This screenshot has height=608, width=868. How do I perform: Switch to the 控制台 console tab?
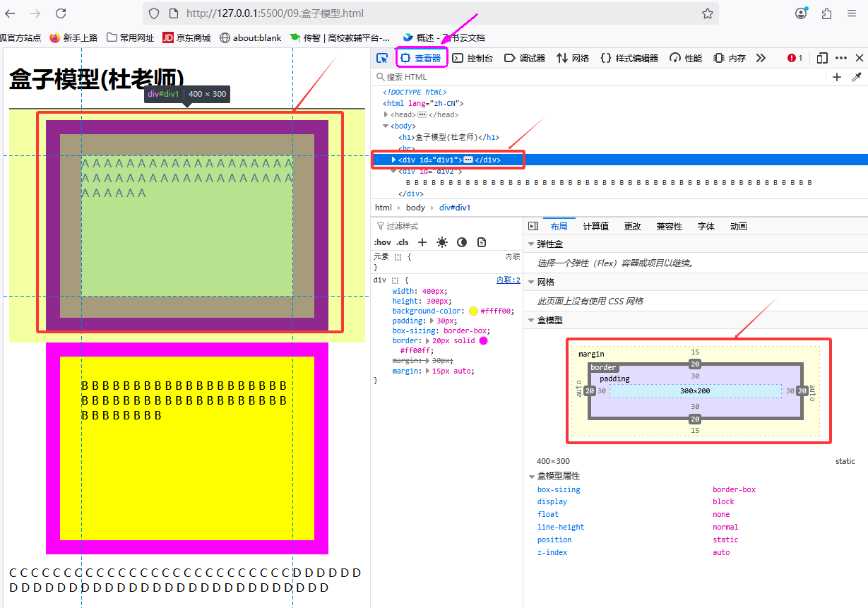[x=473, y=58]
